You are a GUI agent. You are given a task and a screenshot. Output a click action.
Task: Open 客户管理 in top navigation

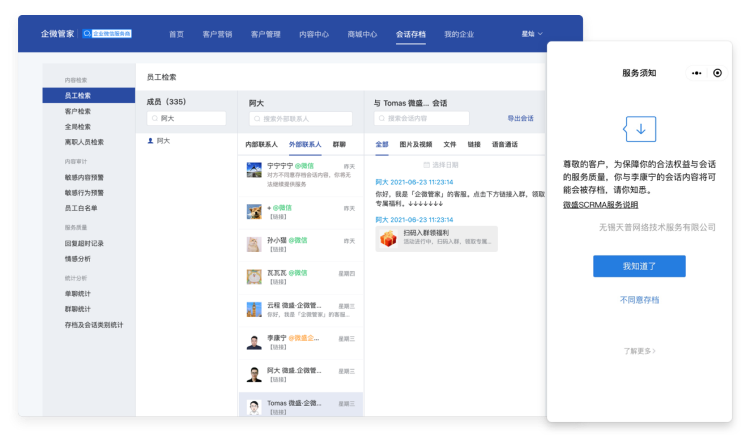pyautogui.click(x=265, y=34)
